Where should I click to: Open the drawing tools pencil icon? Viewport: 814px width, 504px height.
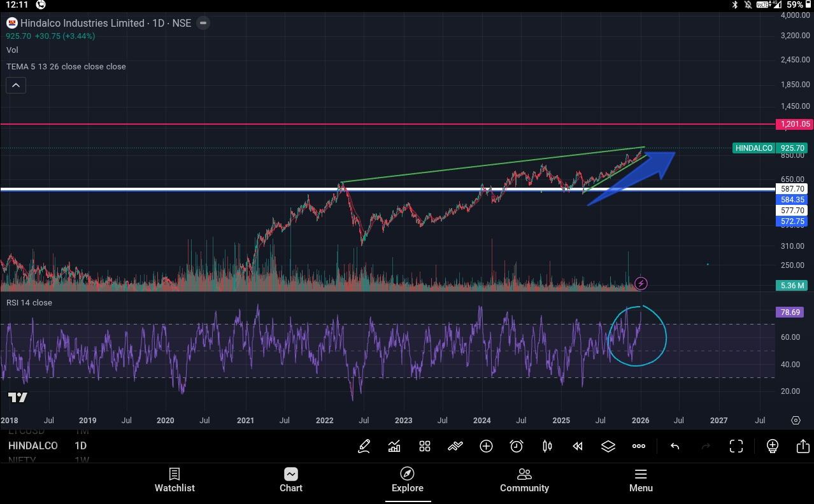(x=364, y=446)
